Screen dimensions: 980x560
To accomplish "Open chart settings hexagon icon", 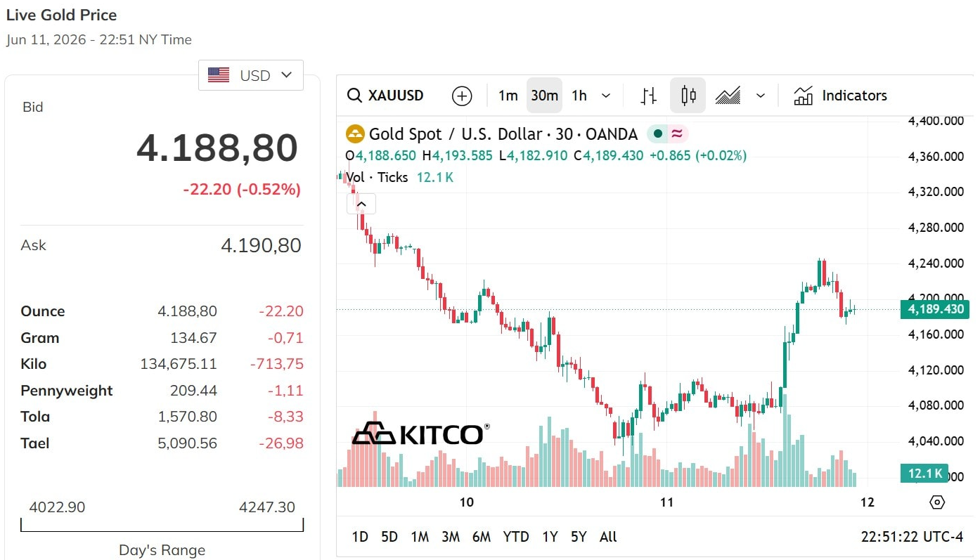I will point(937,502).
